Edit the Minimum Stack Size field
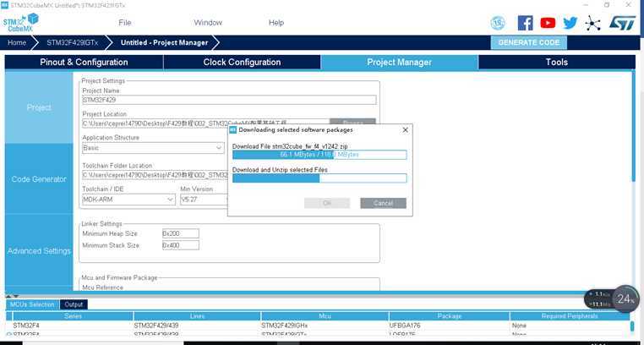 [181, 245]
